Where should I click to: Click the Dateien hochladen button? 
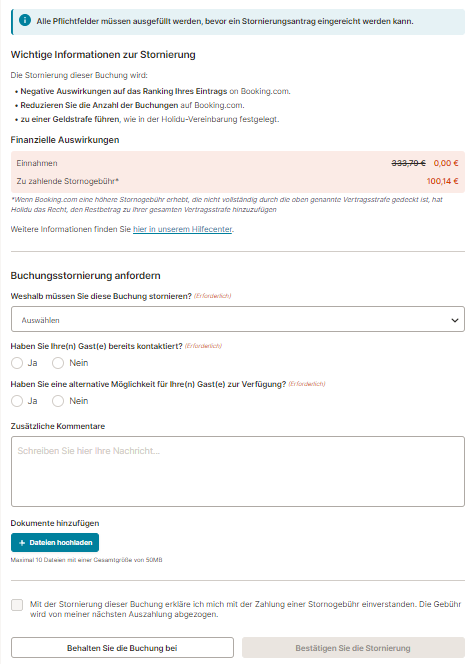point(55,542)
